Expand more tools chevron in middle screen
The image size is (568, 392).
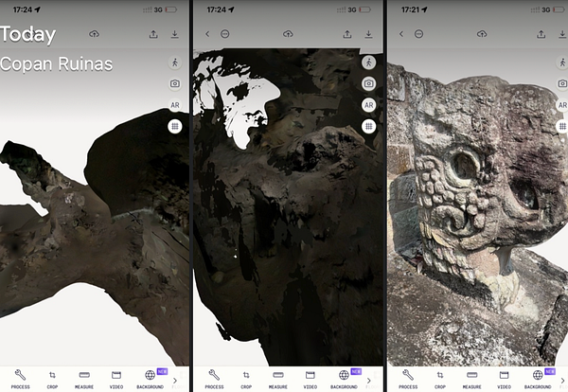click(x=369, y=381)
